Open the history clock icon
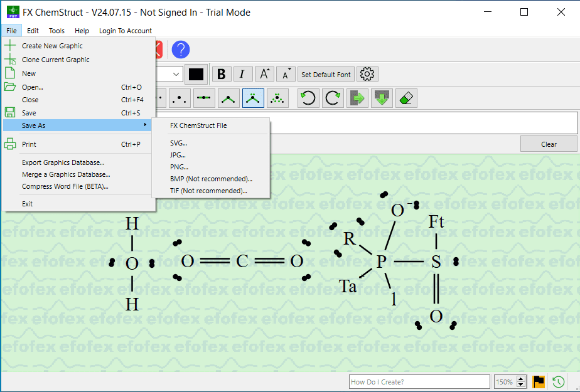Viewport: 580px width, 392px height. point(559,382)
